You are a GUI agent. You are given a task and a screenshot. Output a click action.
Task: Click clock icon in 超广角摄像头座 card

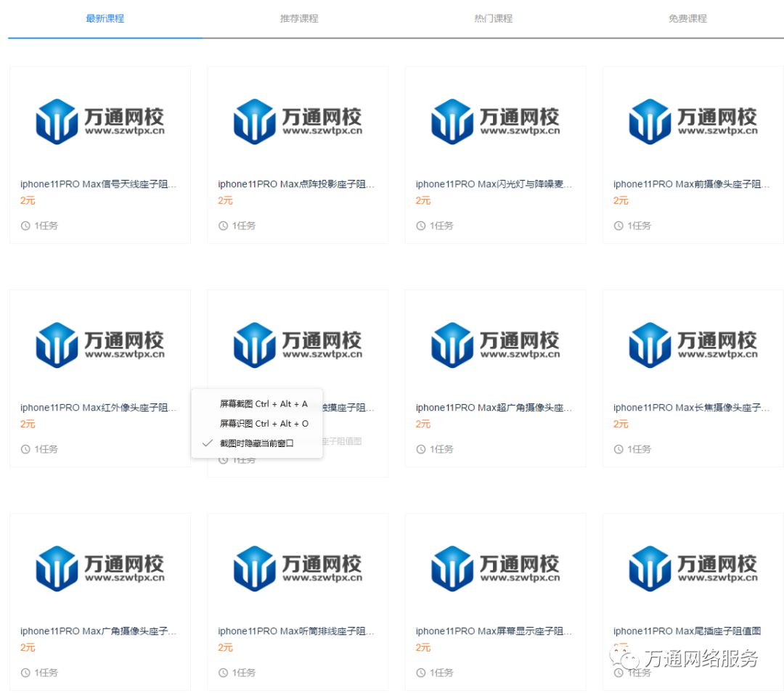[x=421, y=449]
